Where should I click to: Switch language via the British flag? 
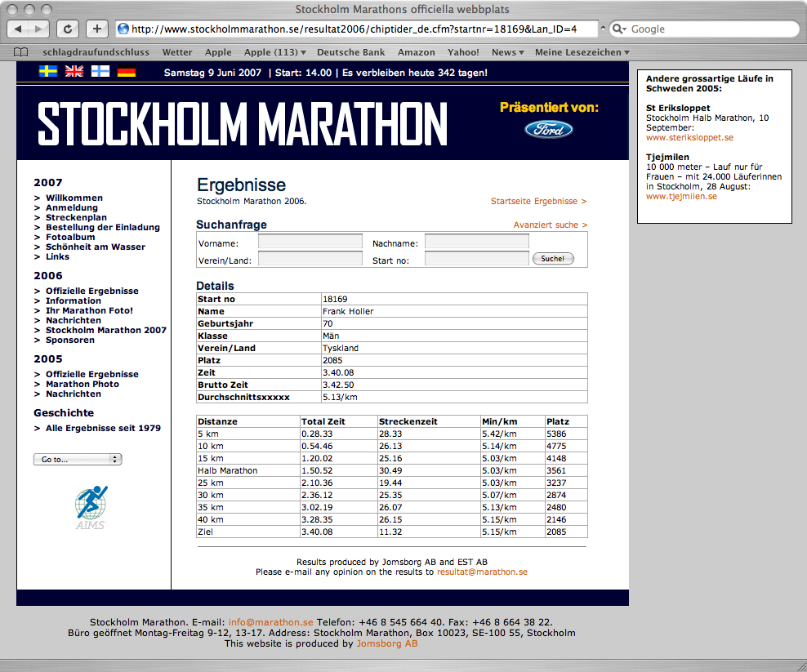click(74, 72)
